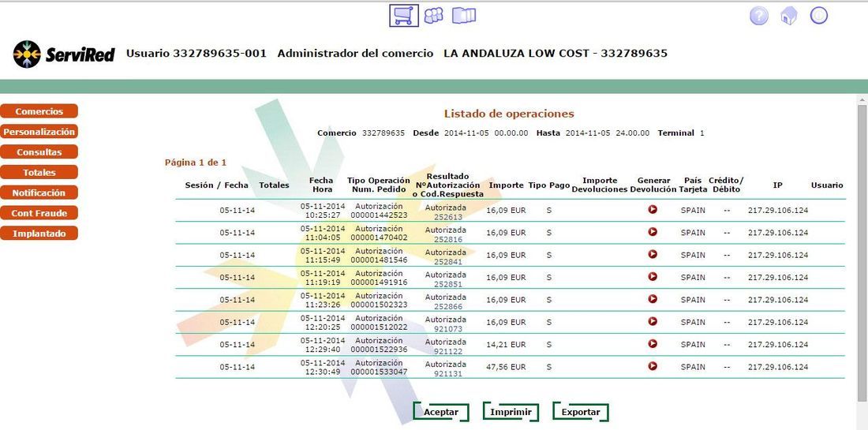Open the Personalización menu
The height and width of the screenshot is (430, 868).
tap(39, 132)
